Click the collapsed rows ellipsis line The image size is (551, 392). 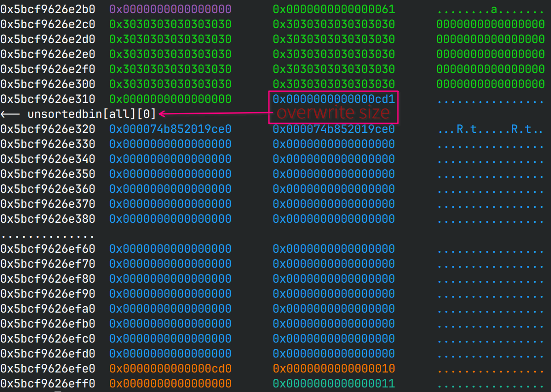[x=48, y=235]
